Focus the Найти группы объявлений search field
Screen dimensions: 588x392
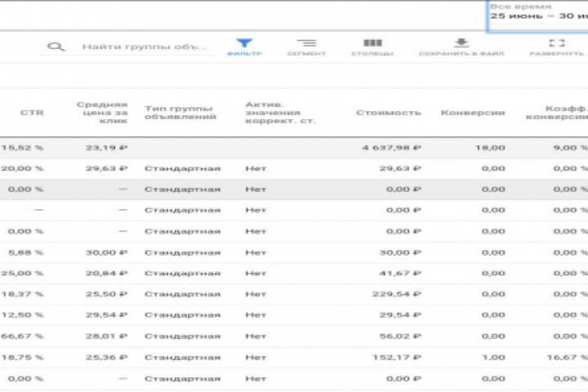(x=145, y=47)
